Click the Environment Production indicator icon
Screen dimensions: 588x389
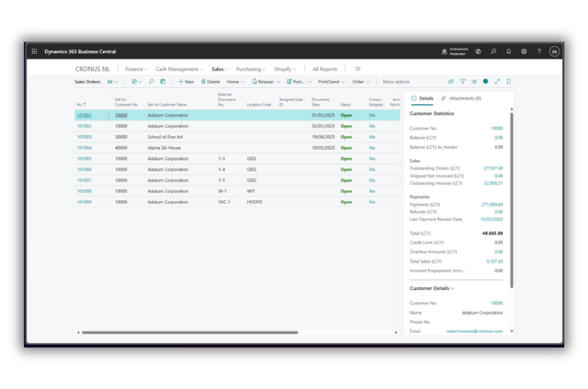(444, 51)
